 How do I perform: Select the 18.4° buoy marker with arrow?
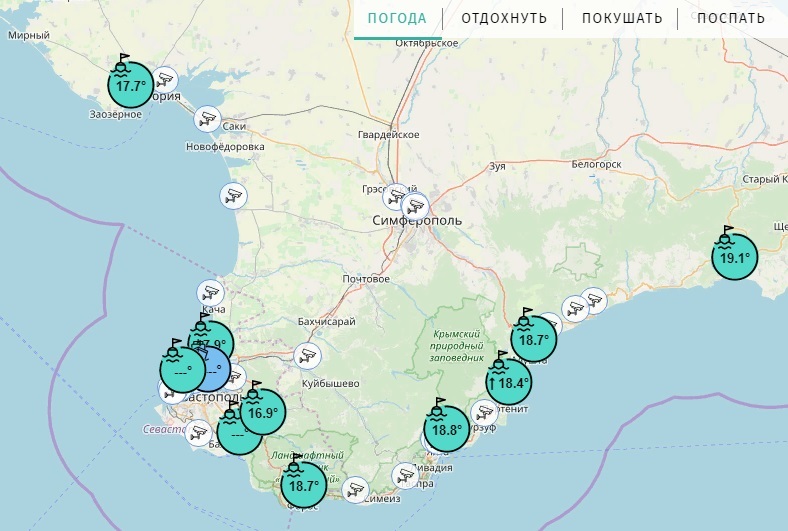[x=509, y=382]
